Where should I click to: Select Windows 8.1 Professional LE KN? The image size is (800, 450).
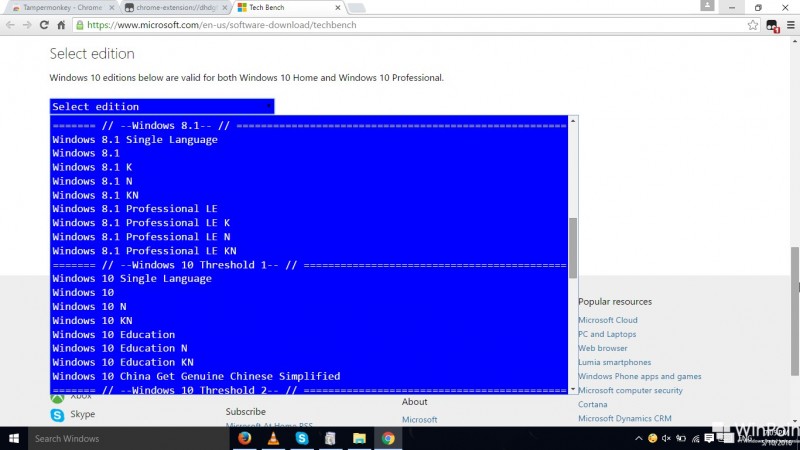click(309, 251)
